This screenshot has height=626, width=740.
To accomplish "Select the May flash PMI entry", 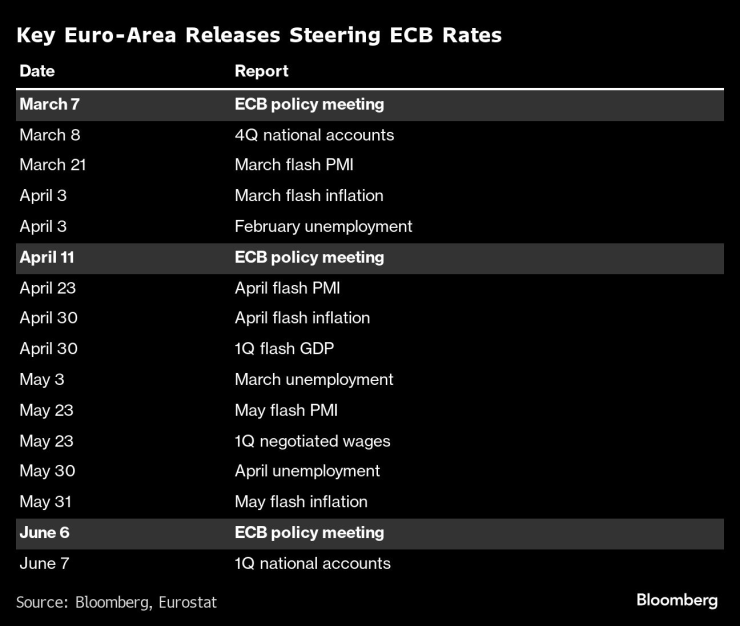I will pyautogui.click(x=286, y=410).
